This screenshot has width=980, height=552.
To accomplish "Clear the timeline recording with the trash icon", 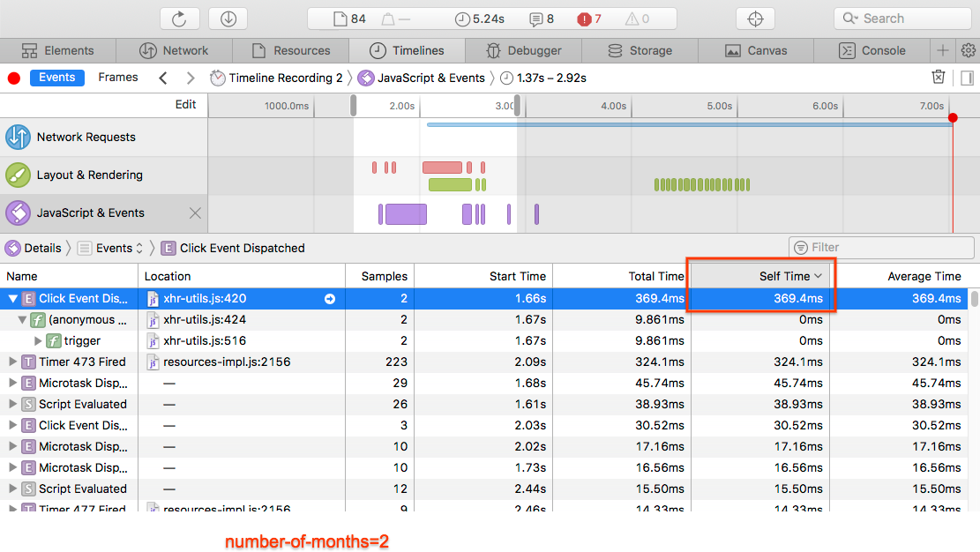I will coord(939,77).
